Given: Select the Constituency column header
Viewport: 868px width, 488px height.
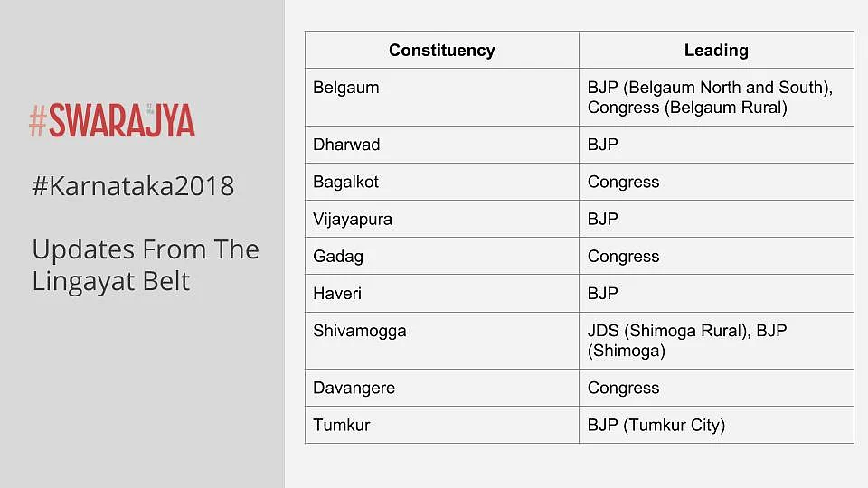Looking at the screenshot, I should [442, 51].
